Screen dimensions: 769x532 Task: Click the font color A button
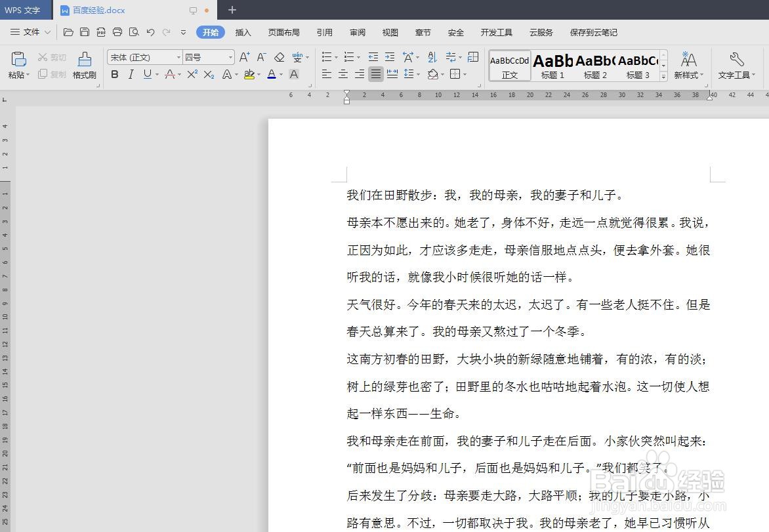point(272,74)
